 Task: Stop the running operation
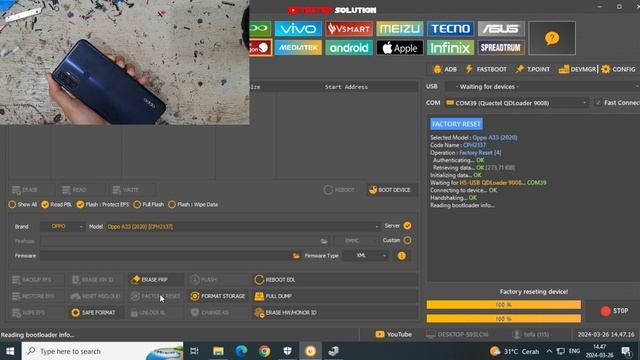615,311
